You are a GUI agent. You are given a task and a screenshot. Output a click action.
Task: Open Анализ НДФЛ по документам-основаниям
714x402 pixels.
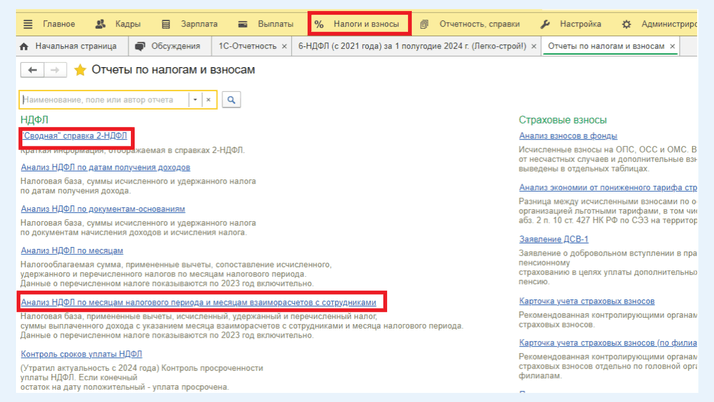click(x=103, y=209)
